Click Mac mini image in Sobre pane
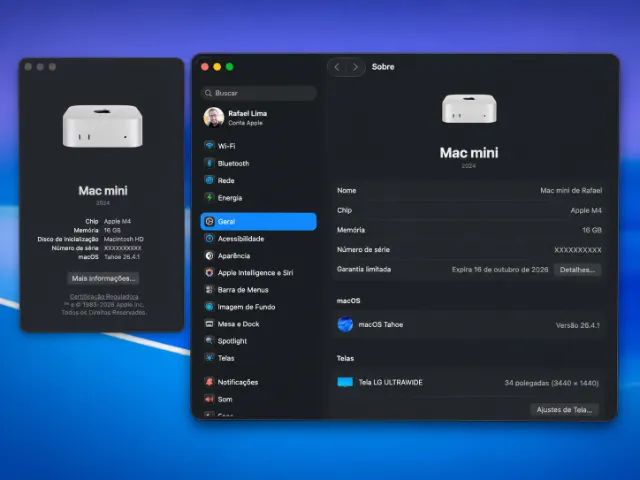Image resolution: width=640 pixels, height=480 pixels. coord(469,108)
